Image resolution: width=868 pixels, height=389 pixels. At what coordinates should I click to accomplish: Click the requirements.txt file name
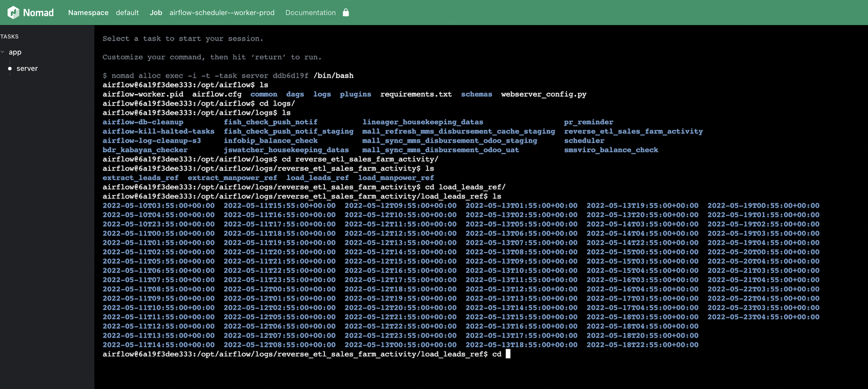pos(416,94)
